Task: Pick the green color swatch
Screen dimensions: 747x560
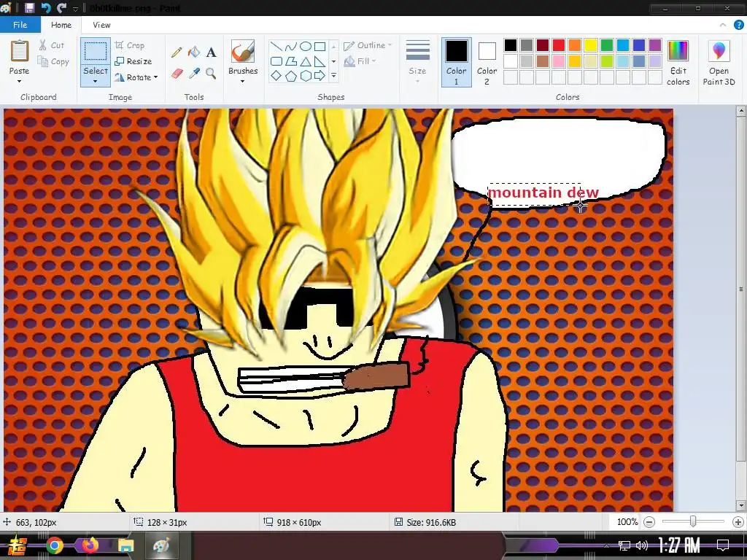Action: pos(607,45)
